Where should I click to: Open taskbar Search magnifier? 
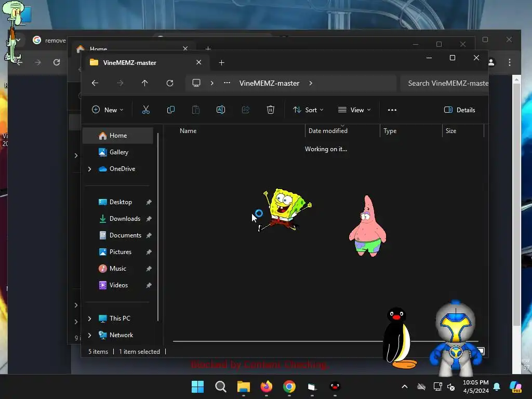point(220,387)
